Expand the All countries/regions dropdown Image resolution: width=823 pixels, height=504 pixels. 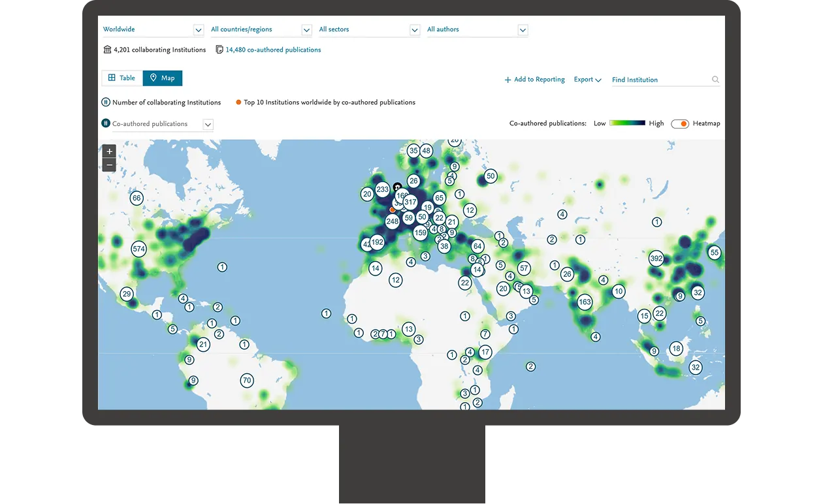click(306, 30)
